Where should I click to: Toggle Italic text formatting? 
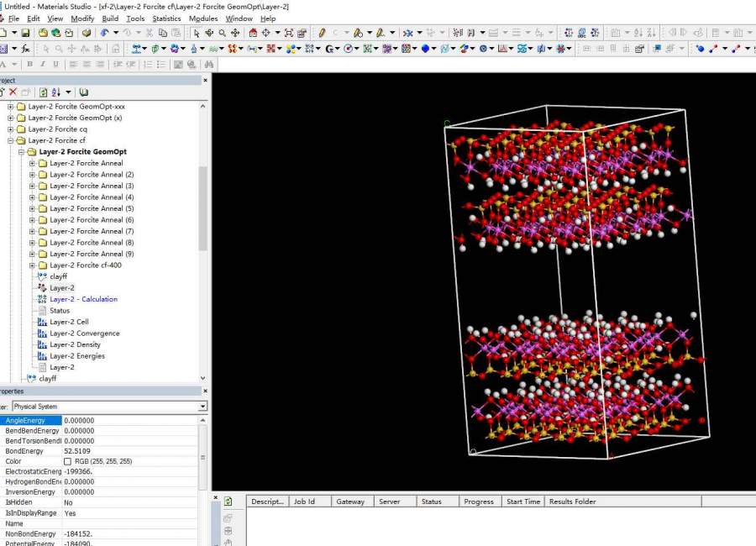(x=42, y=64)
